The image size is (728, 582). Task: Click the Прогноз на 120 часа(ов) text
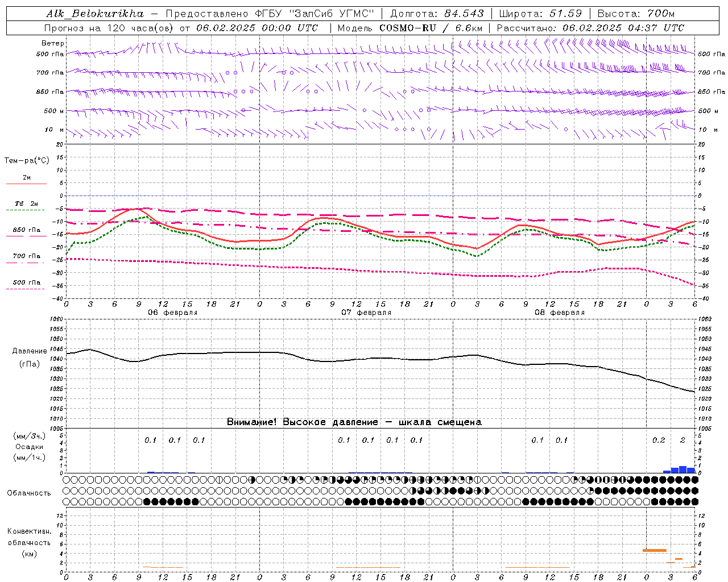point(109,28)
